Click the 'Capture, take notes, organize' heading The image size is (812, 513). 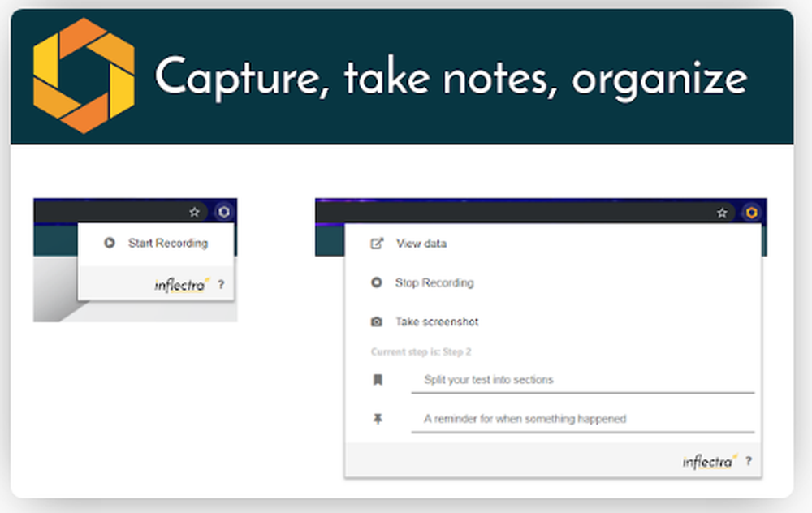pyautogui.click(x=451, y=79)
